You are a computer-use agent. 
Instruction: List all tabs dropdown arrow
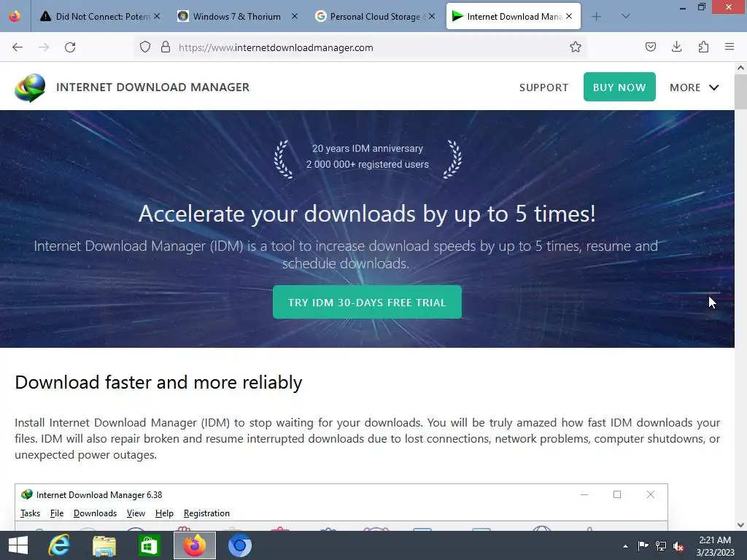625,16
